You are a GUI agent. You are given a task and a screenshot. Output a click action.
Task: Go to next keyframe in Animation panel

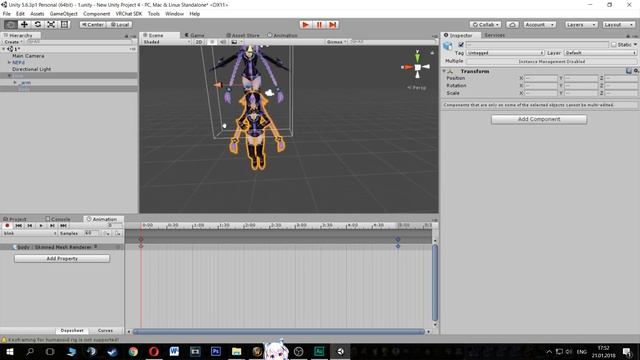52,225
